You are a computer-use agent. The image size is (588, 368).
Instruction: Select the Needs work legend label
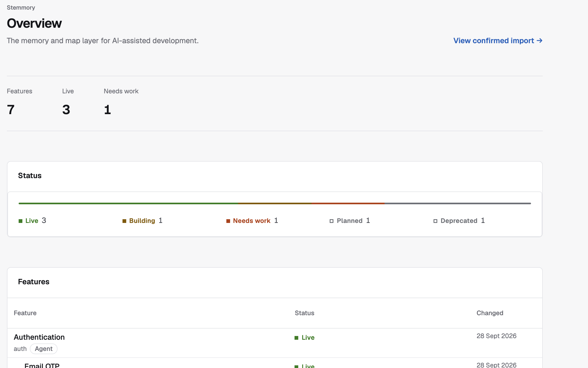point(252,221)
